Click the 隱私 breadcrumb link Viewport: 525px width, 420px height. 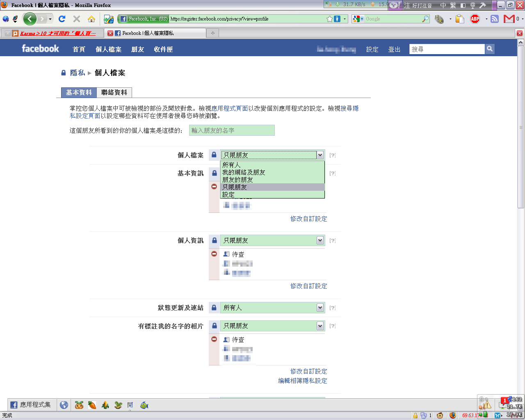tap(78, 73)
